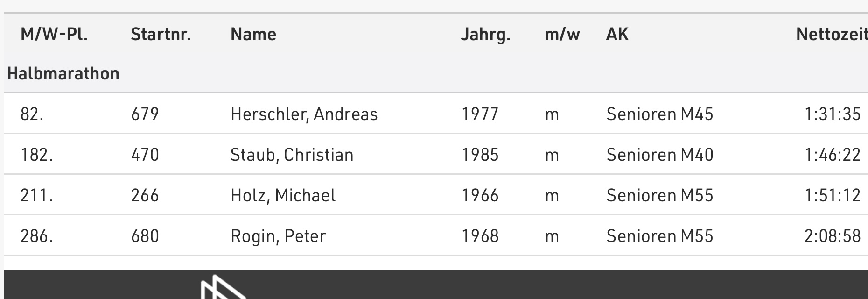Click the net time 1:51:12
The height and width of the screenshot is (299, 868).
pyautogui.click(x=832, y=196)
